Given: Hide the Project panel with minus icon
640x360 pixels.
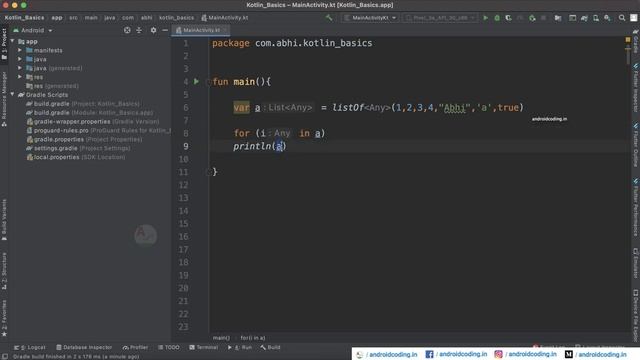Looking at the screenshot, I should 165,30.
